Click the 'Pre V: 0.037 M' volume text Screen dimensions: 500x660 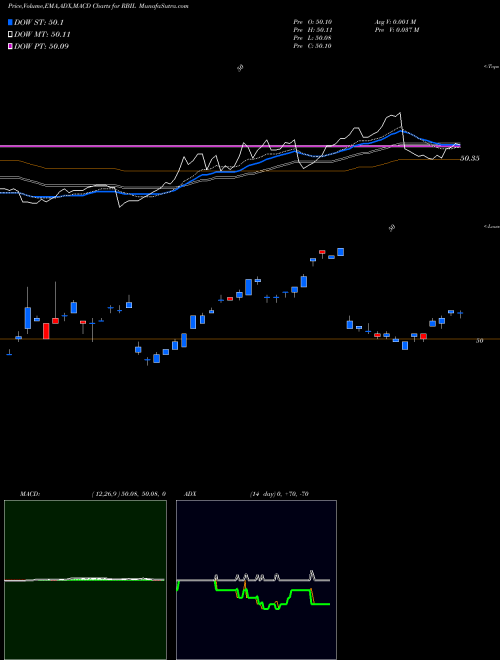tap(396, 30)
